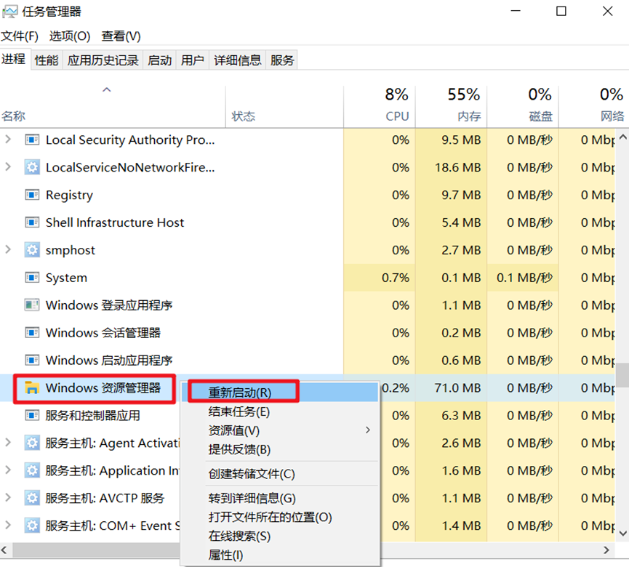
Task: Click the Task Manager title bar icon
Action: tap(10, 11)
